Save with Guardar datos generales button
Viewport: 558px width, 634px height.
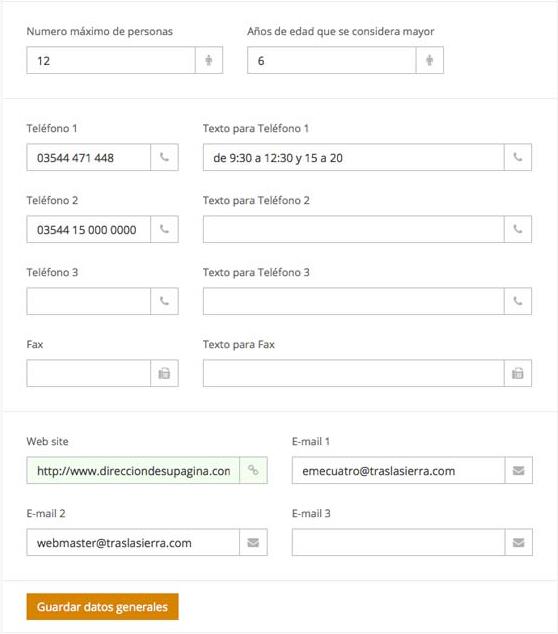point(102,607)
